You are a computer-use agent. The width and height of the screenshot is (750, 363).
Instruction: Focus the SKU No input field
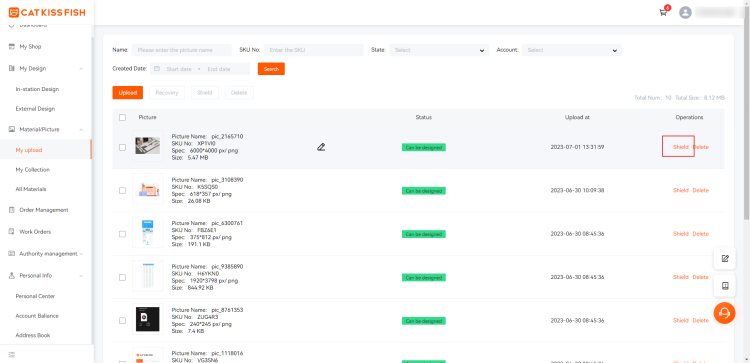coord(314,50)
